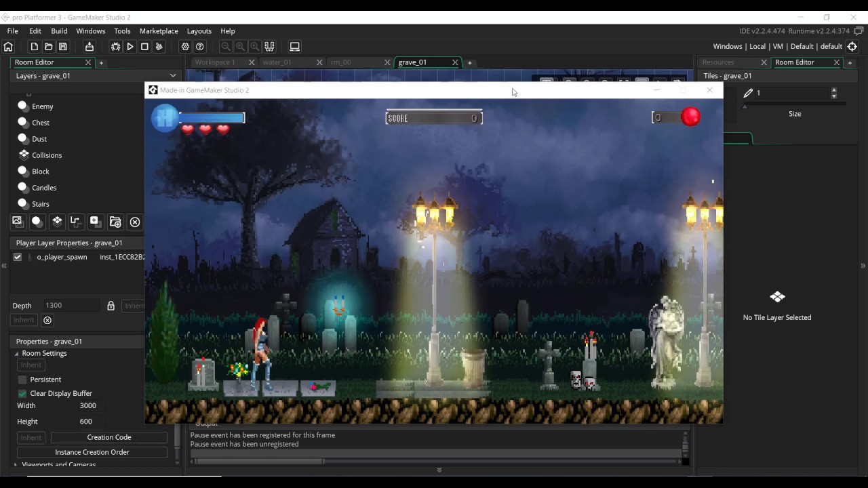Image resolution: width=868 pixels, height=488 pixels.
Task: Expand Viewports and Cameras section
Action: 17,465
